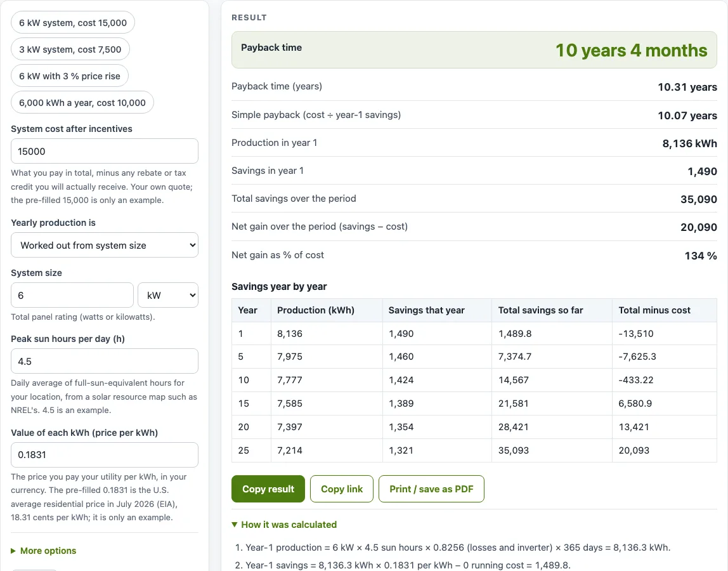Apply the '6 kW system, cost 15,000' preset

click(x=73, y=23)
